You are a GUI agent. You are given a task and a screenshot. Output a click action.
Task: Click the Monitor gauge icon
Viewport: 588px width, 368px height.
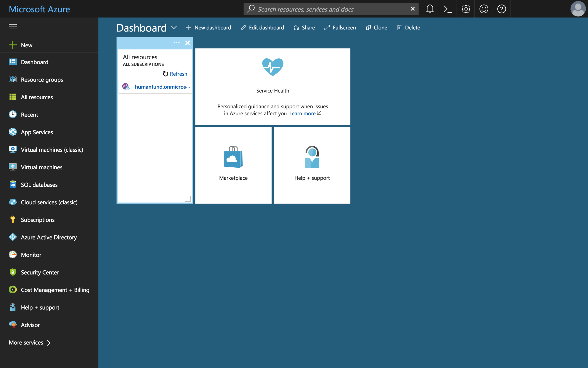[13, 254]
